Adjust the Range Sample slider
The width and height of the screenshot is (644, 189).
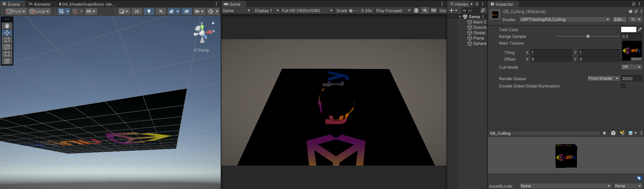point(588,36)
